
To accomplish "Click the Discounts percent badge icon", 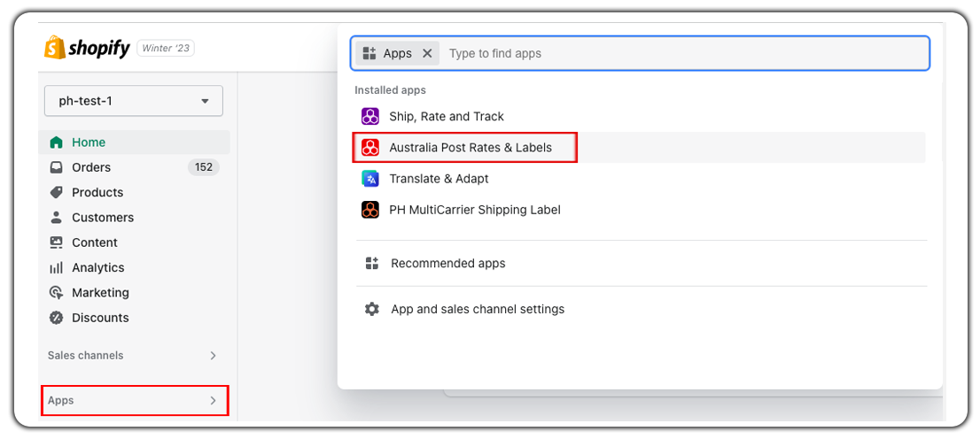I will click(56, 317).
